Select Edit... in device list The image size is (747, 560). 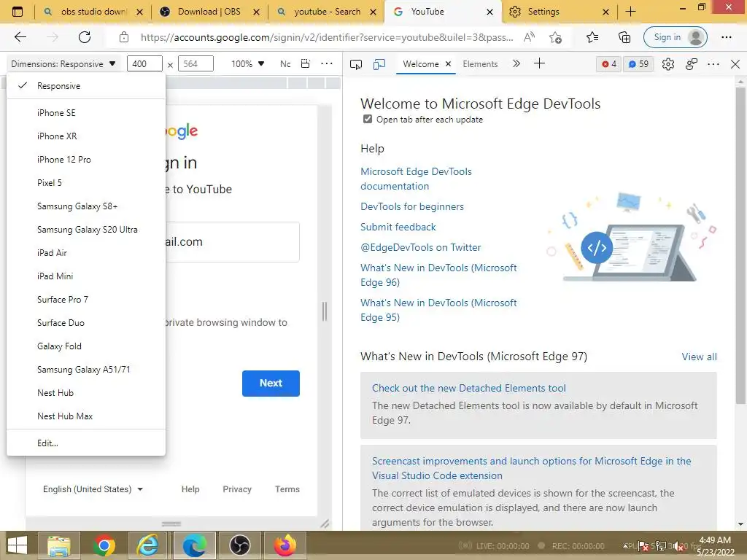86,443
